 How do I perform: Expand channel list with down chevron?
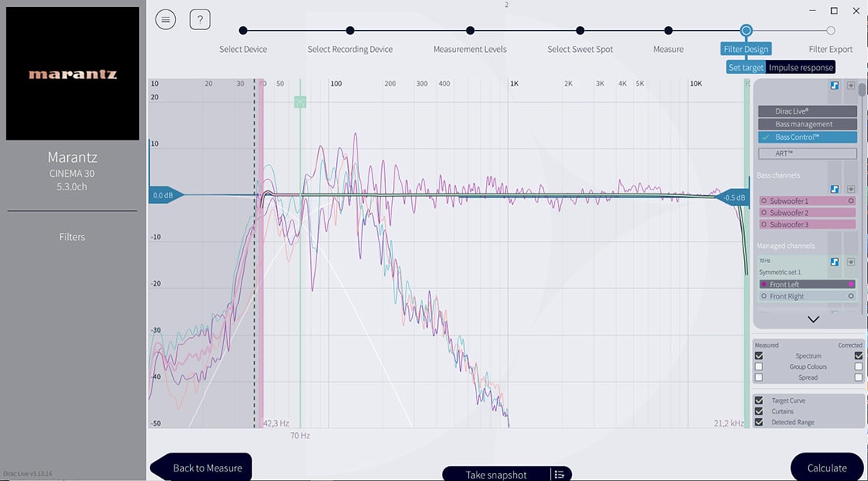pos(813,319)
